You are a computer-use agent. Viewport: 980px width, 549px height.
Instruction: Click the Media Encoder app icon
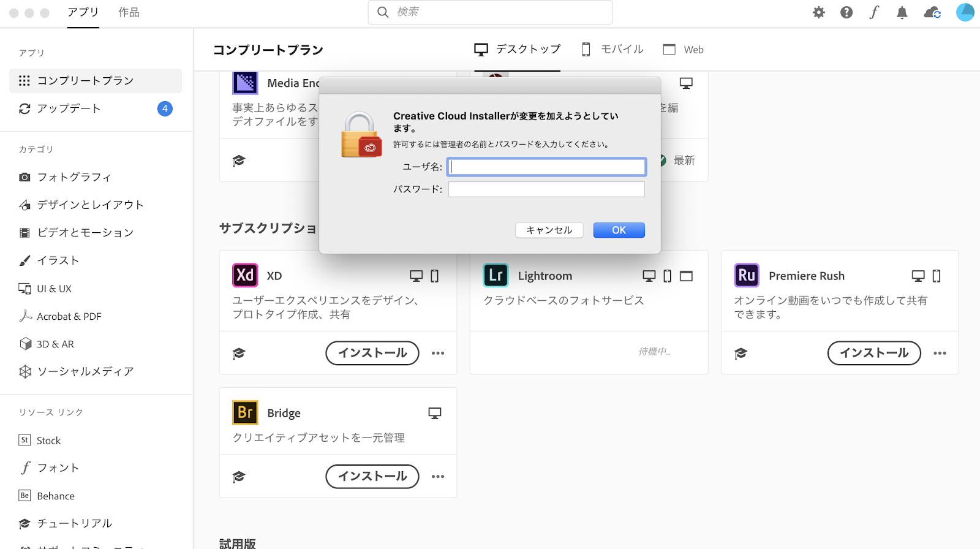click(245, 83)
